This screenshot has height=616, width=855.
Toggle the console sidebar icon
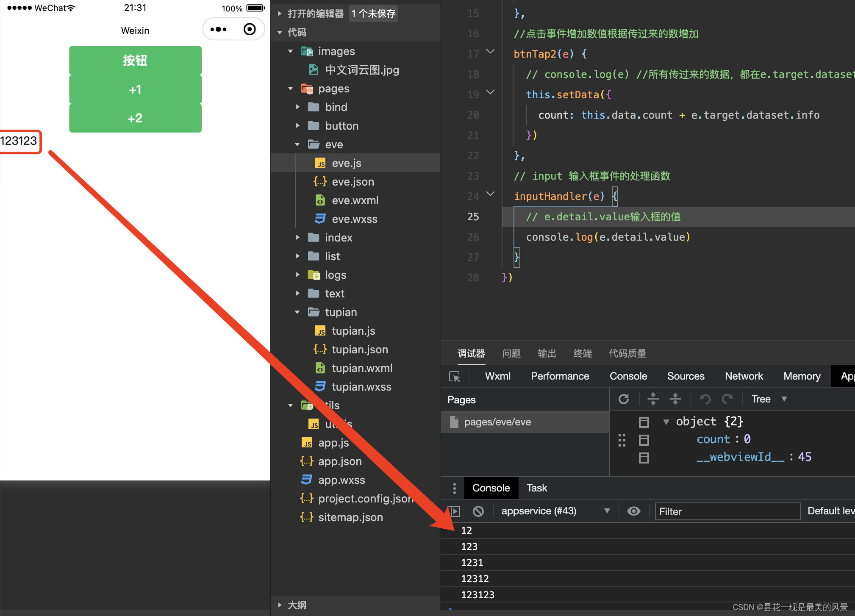pyautogui.click(x=455, y=511)
